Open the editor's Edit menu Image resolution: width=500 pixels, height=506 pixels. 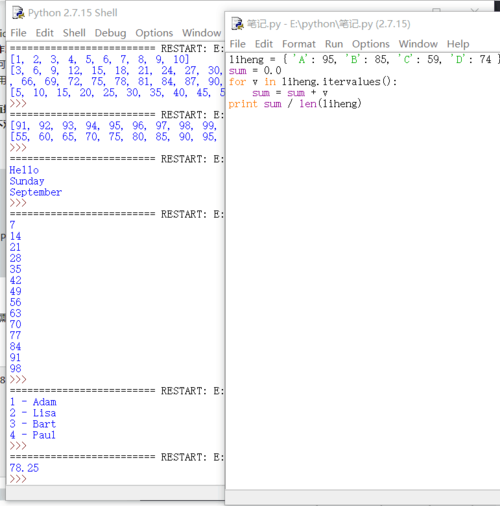tap(264, 44)
